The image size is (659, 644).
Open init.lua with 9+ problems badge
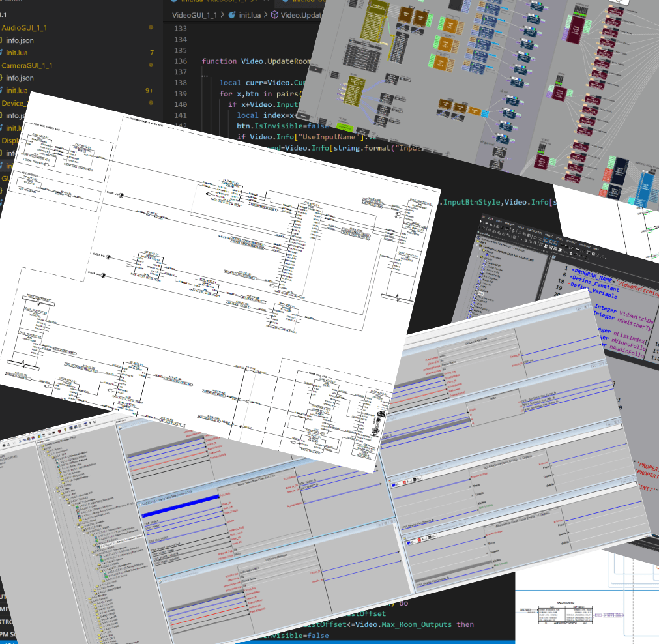17,91
